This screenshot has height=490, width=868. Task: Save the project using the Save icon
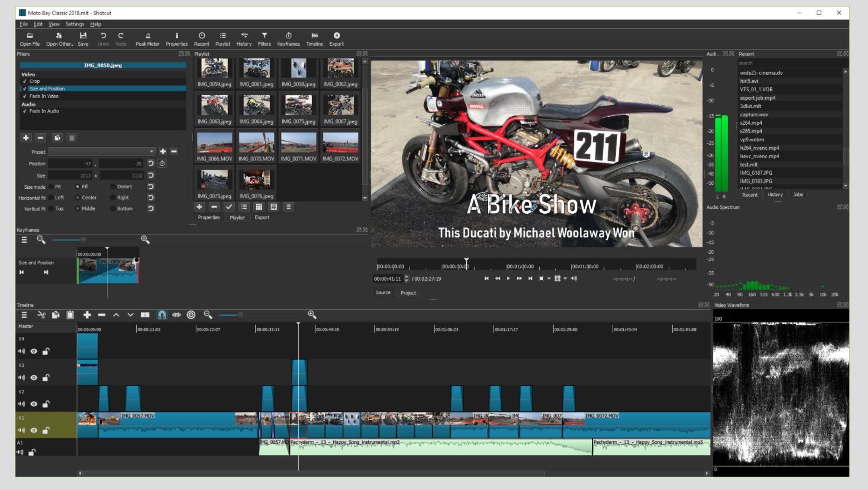point(83,39)
